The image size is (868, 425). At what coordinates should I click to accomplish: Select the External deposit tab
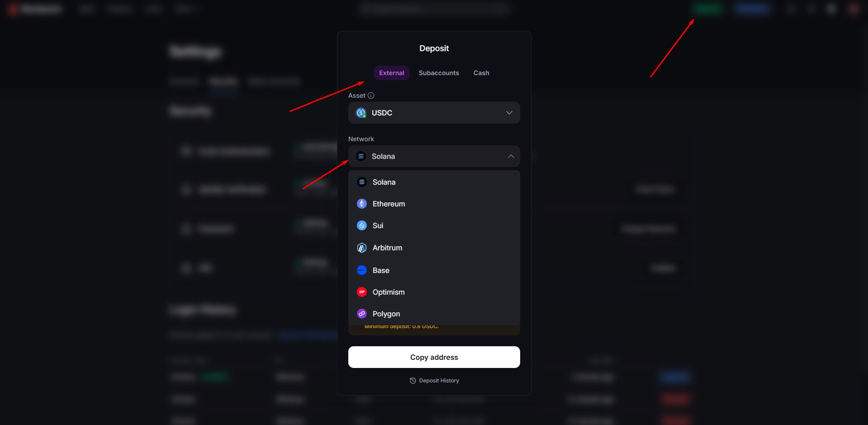pos(392,73)
